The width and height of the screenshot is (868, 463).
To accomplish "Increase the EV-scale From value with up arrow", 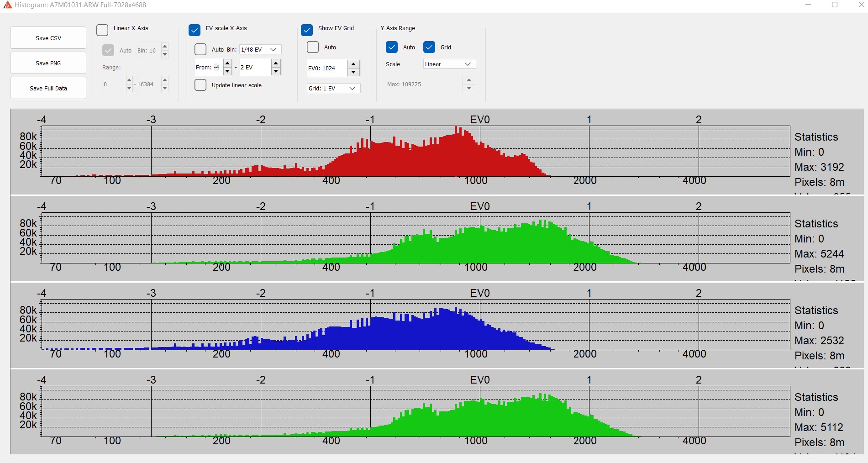I will point(227,63).
